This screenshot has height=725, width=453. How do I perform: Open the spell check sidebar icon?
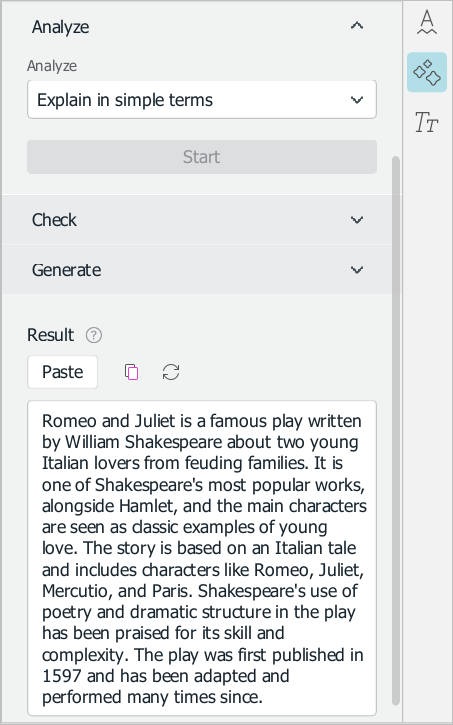[427, 22]
